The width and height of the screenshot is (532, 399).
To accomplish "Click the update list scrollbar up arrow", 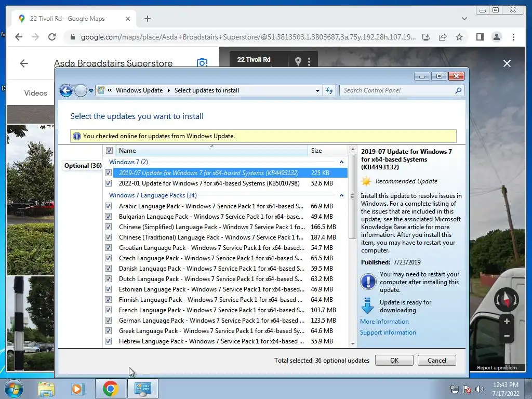I will pyautogui.click(x=353, y=149).
